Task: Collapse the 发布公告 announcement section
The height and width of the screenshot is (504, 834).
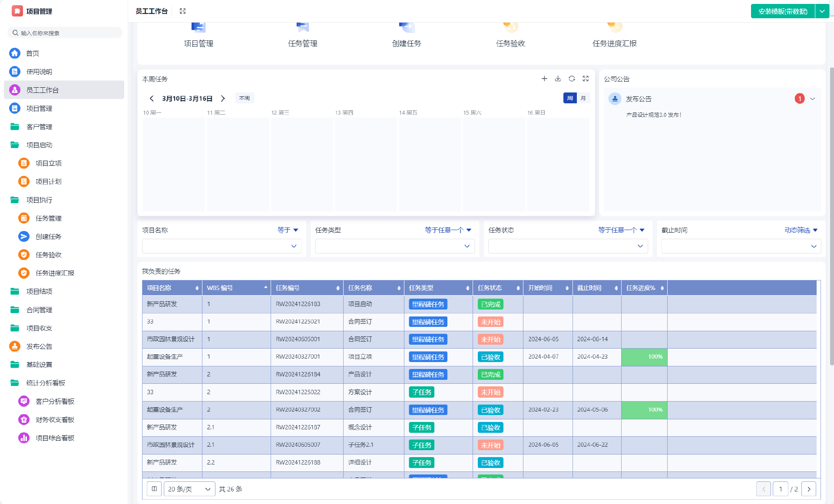Action: tap(812, 99)
